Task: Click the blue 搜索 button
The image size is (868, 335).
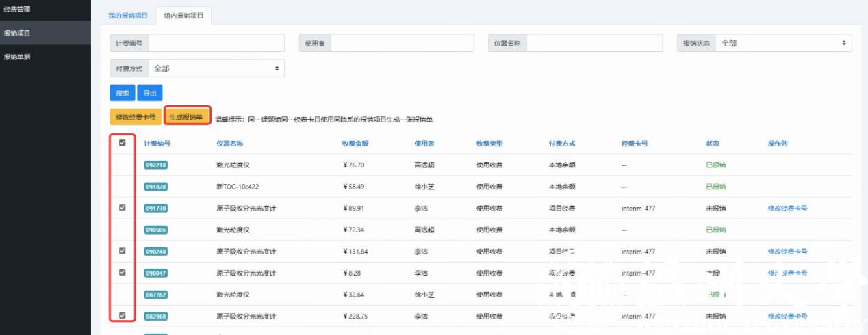Action: click(122, 93)
